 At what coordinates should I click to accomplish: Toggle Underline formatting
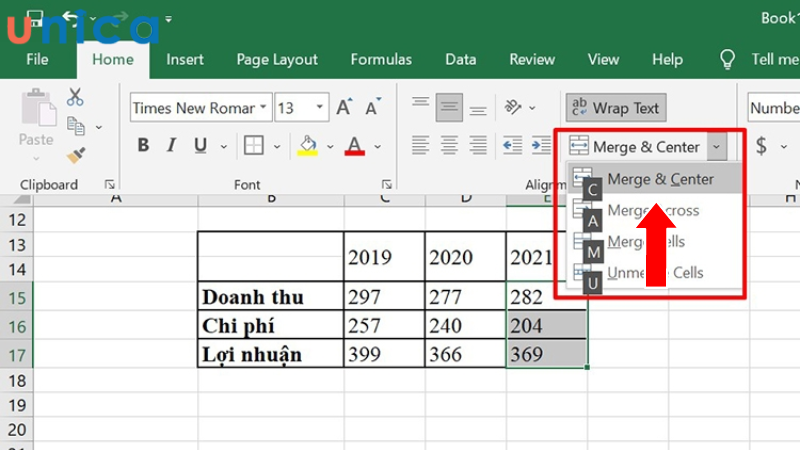(201, 146)
